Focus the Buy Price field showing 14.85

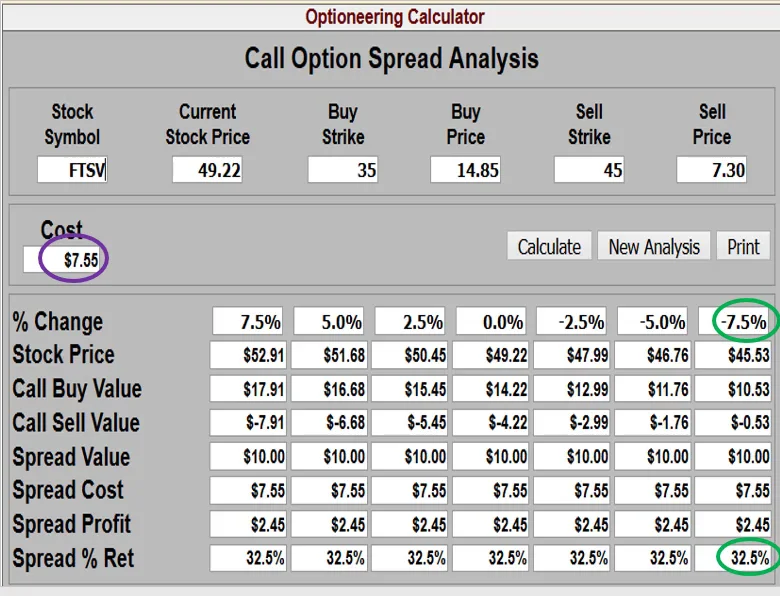[x=466, y=170]
